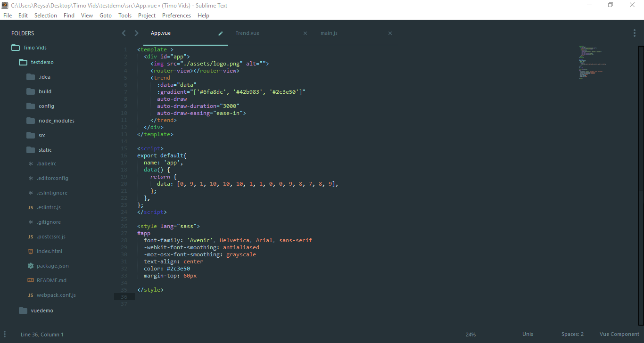Close the main.js tab
Screen dimensions: 644x343
390,33
